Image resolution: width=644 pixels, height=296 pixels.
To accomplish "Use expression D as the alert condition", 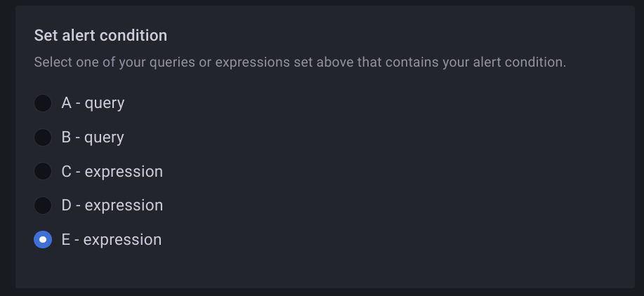I will pos(43,206).
